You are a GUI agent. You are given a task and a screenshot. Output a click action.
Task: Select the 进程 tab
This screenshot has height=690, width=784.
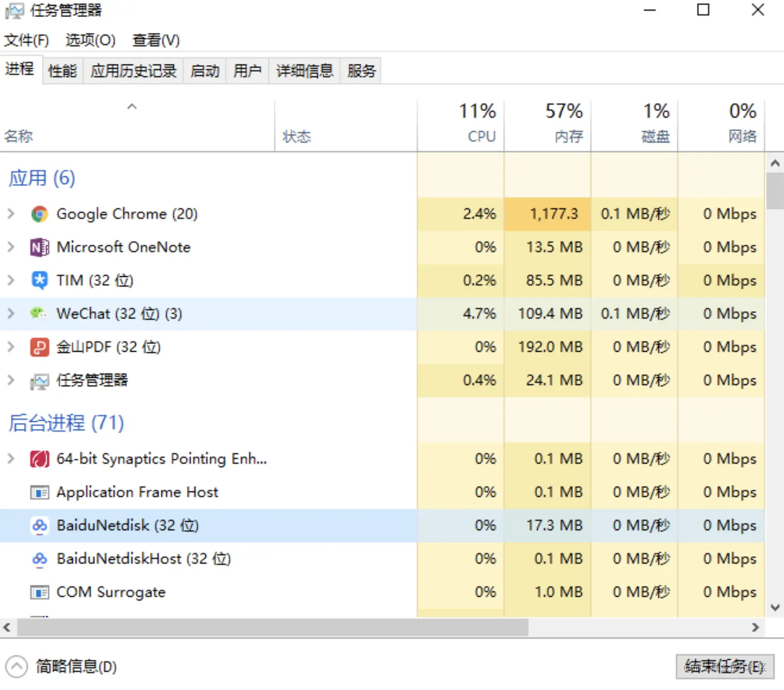[20, 69]
